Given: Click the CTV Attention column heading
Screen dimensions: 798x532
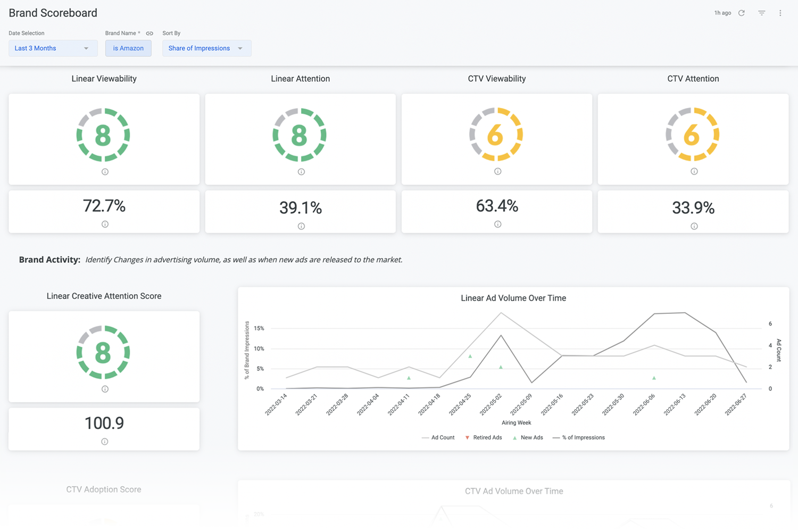Looking at the screenshot, I should pos(693,79).
